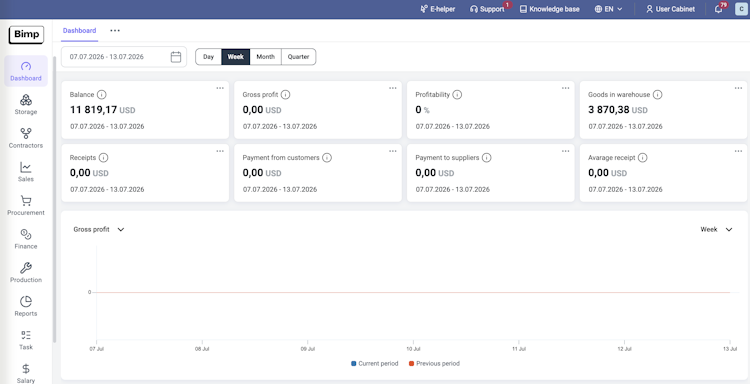Viewport: 750px width, 384px height.
Task: Show Goods in warehouse info icon
Action: (x=658, y=95)
